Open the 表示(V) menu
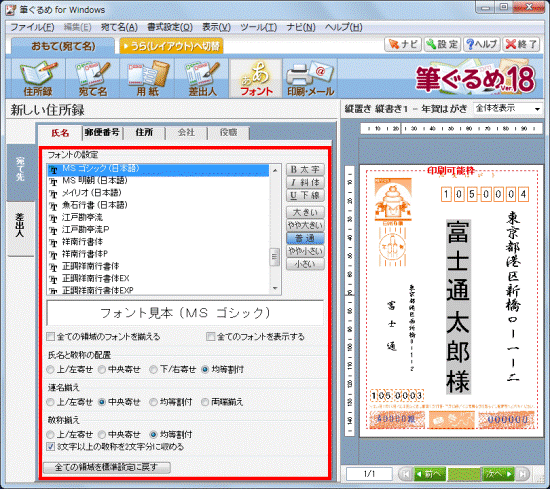550x489 pixels. (216, 27)
